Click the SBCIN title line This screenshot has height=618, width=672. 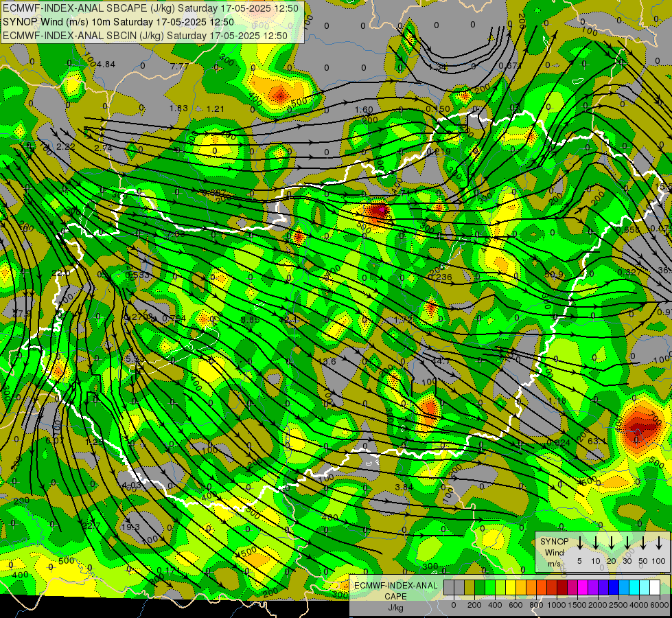[x=145, y=36]
